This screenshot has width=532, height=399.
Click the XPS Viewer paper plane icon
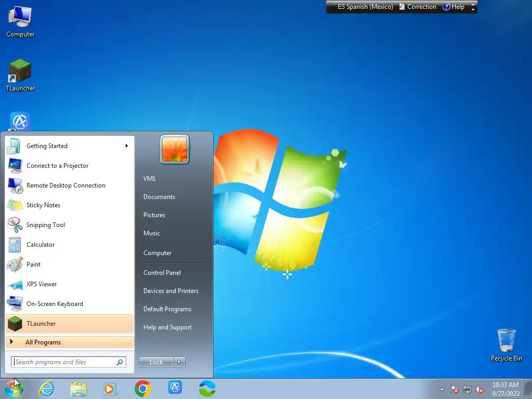click(15, 284)
